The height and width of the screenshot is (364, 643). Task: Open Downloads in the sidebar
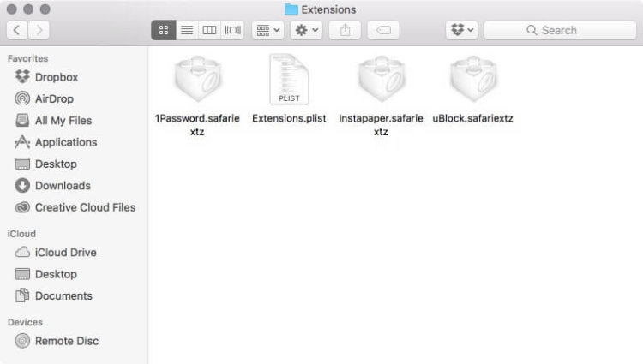[52, 186]
